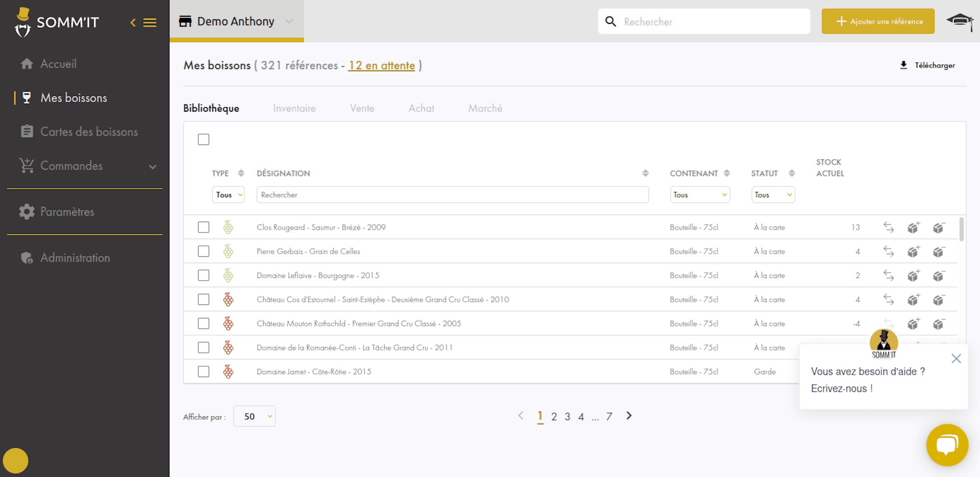980x477 pixels.
Task: Focus the Désignation Rechercher filter field
Action: pos(453,195)
